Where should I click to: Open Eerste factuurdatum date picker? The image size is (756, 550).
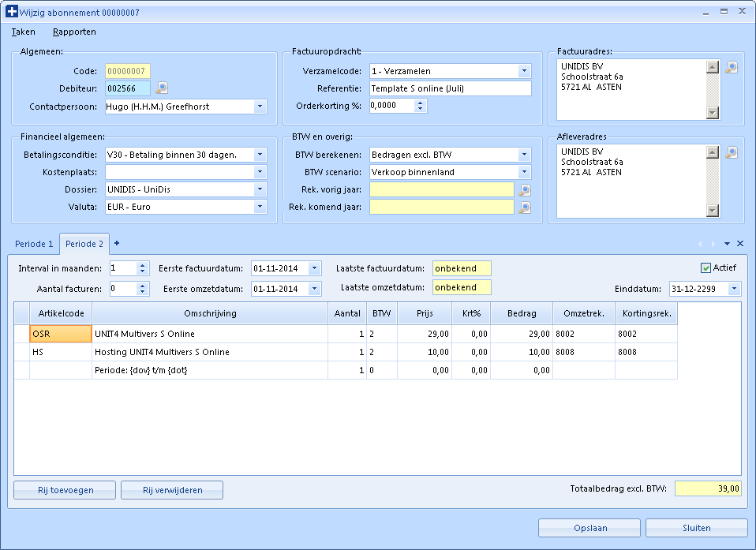pos(314,268)
